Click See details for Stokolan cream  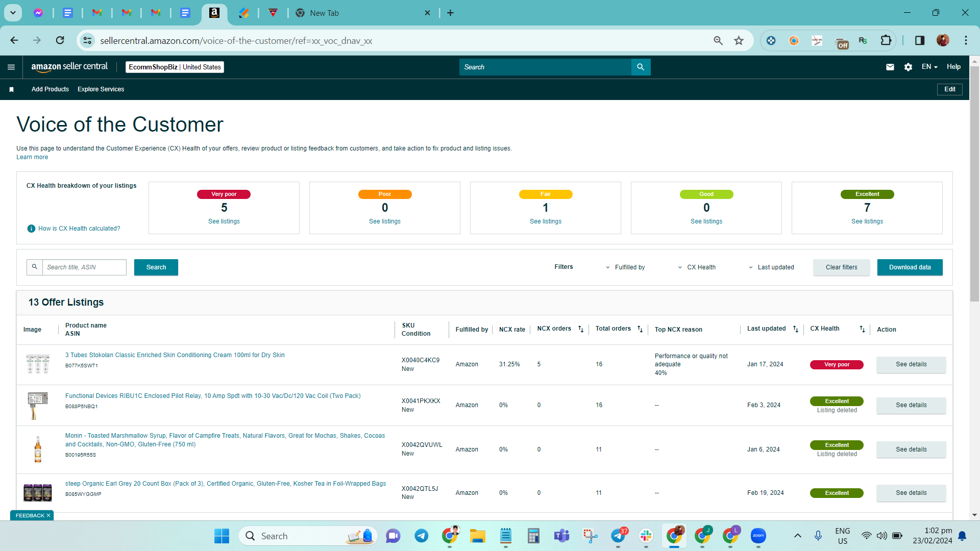tap(911, 364)
